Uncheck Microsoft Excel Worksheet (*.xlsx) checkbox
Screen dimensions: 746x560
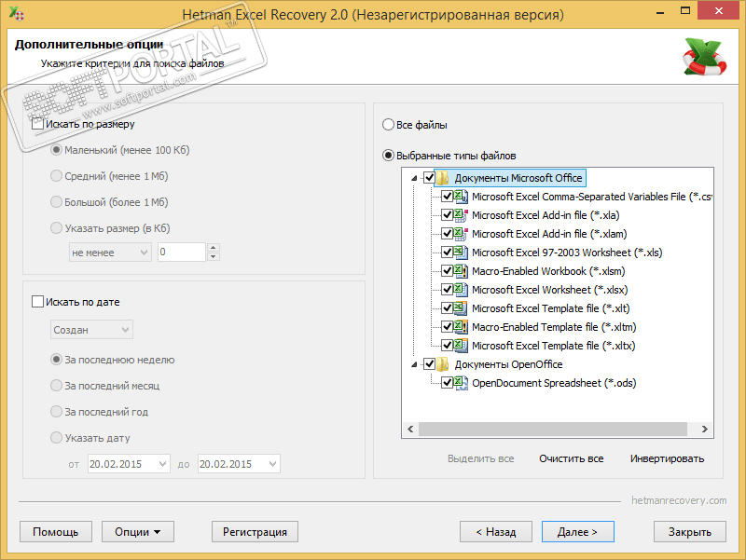click(x=448, y=290)
